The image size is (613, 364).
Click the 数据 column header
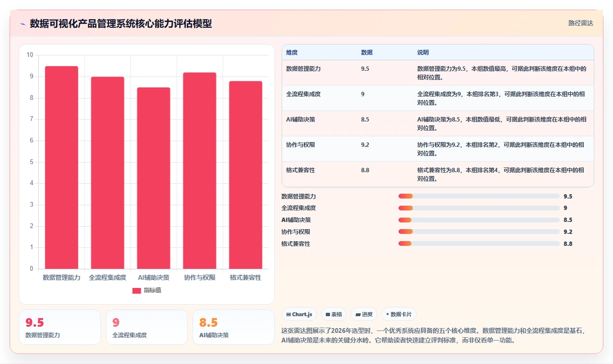point(367,53)
